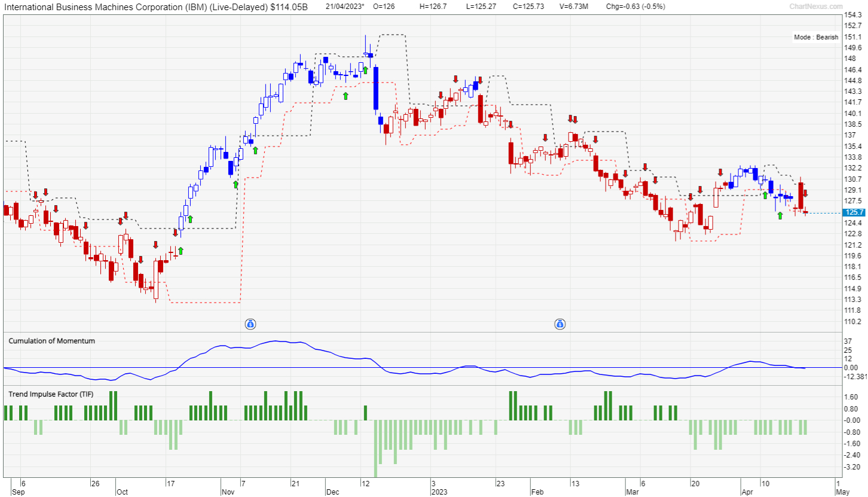Viewport: 868px width, 497px height.
Task: Click the blue 125.7 current price tag
Action: pyautogui.click(x=854, y=212)
